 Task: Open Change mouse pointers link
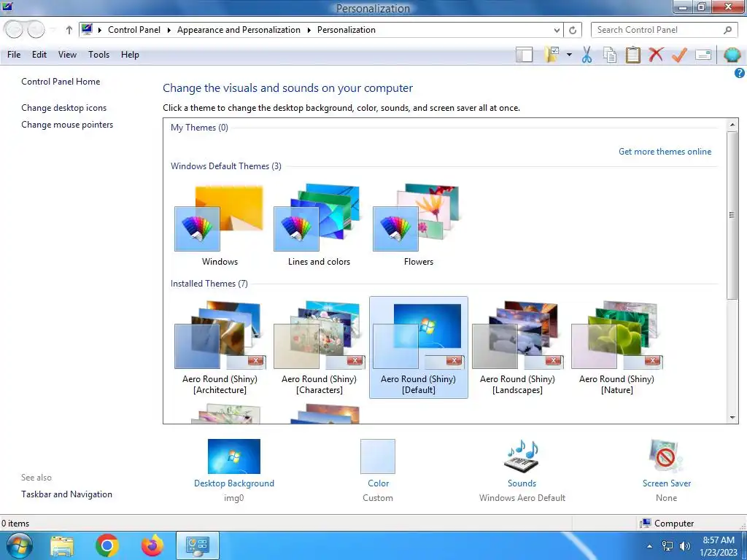[x=67, y=125]
